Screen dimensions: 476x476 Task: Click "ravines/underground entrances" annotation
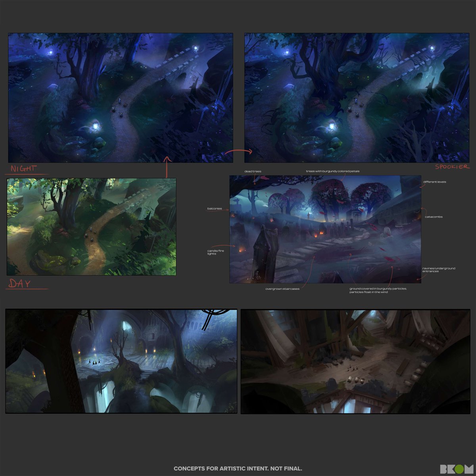(x=439, y=270)
